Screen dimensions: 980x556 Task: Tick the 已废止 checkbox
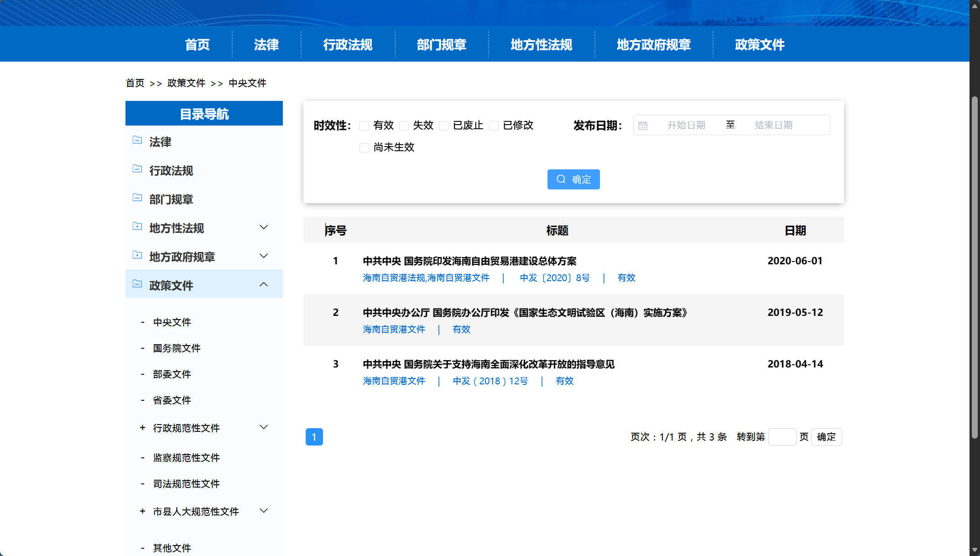point(443,126)
